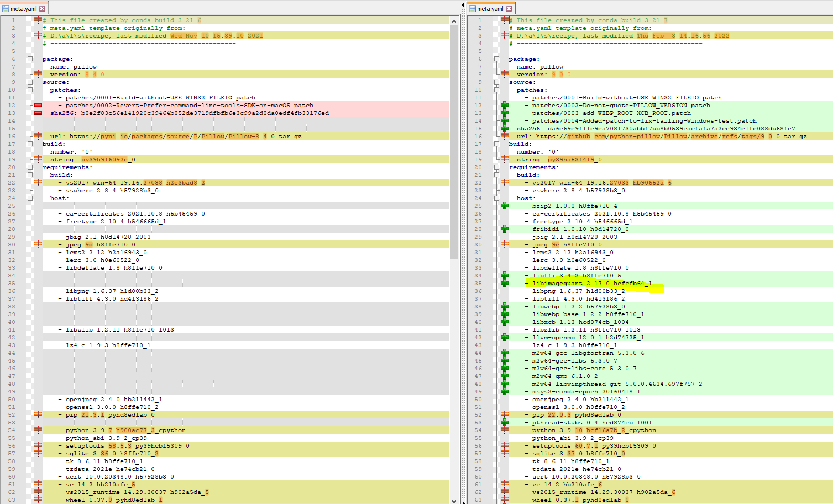Viewport: 833px width, 504px height.
Task: Click line number 35 in the right pane
Action: tap(478, 283)
